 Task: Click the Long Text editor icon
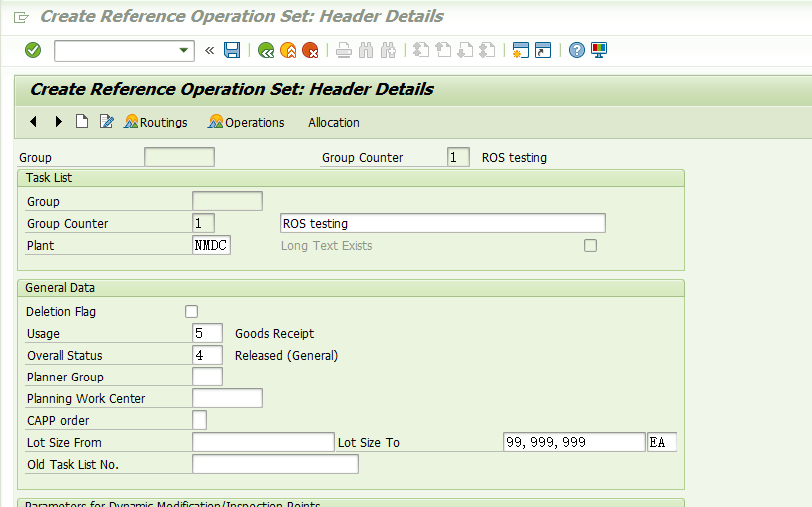pos(107,122)
